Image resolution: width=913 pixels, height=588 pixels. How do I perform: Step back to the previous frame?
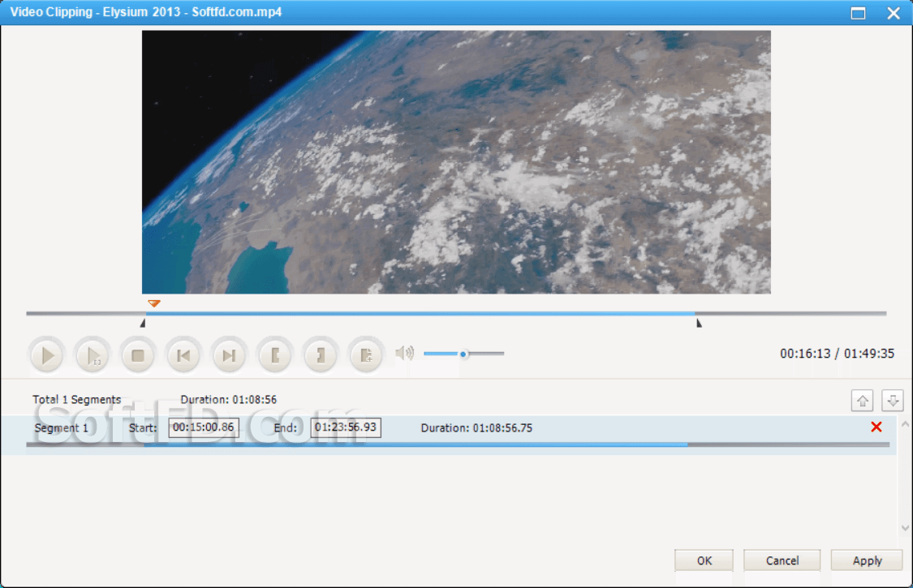point(183,355)
